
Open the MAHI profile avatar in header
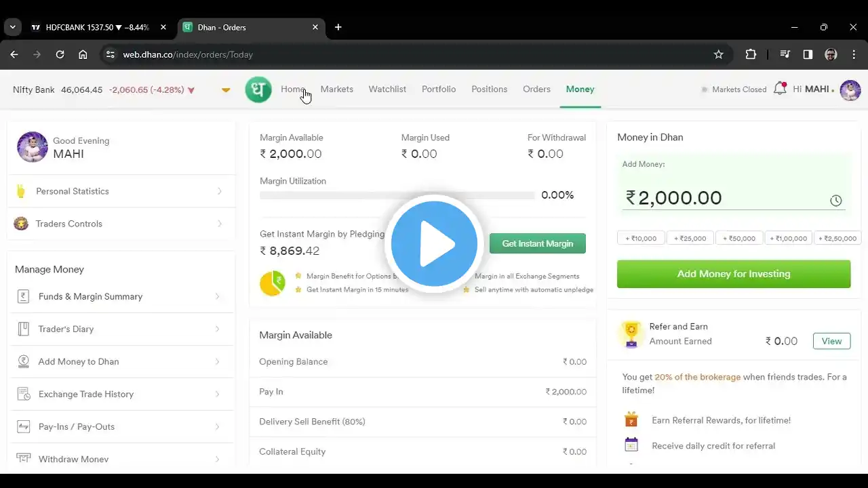pos(850,89)
